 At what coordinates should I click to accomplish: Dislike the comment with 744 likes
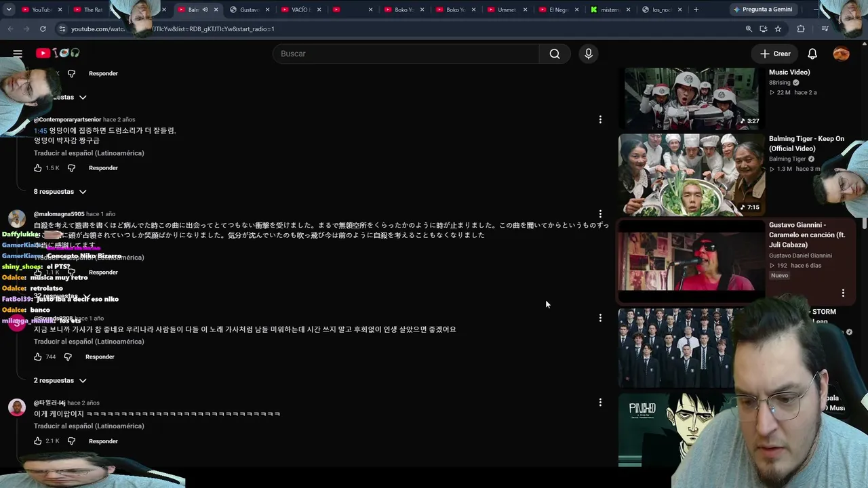pos(68,357)
